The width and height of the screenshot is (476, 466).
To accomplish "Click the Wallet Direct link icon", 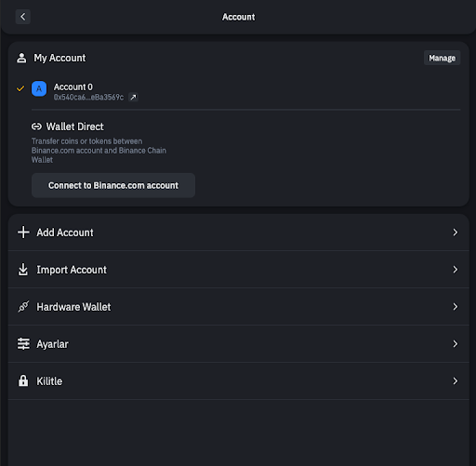I will click(x=36, y=126).
